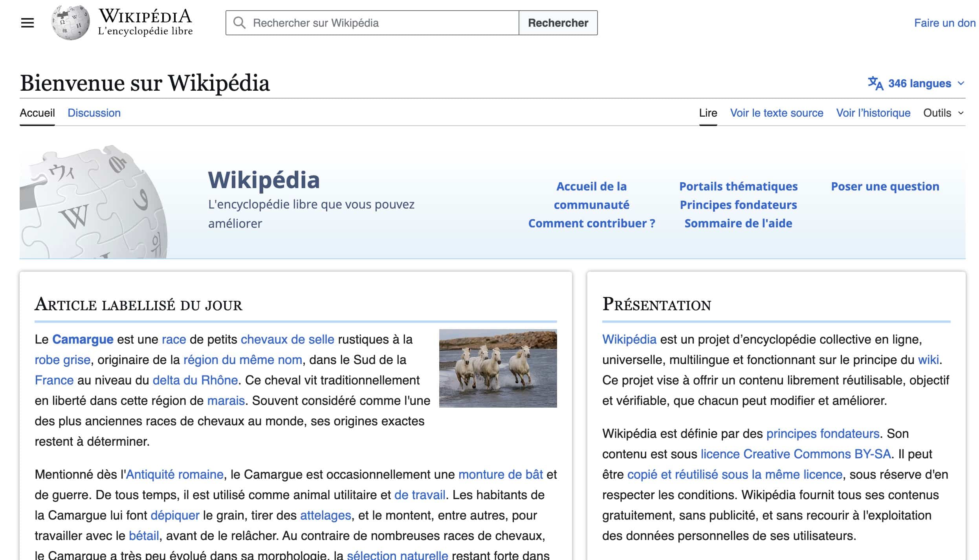This screenshot has width=979, height=560.
Task: Follow the monture de bât link
Action: 500,474
